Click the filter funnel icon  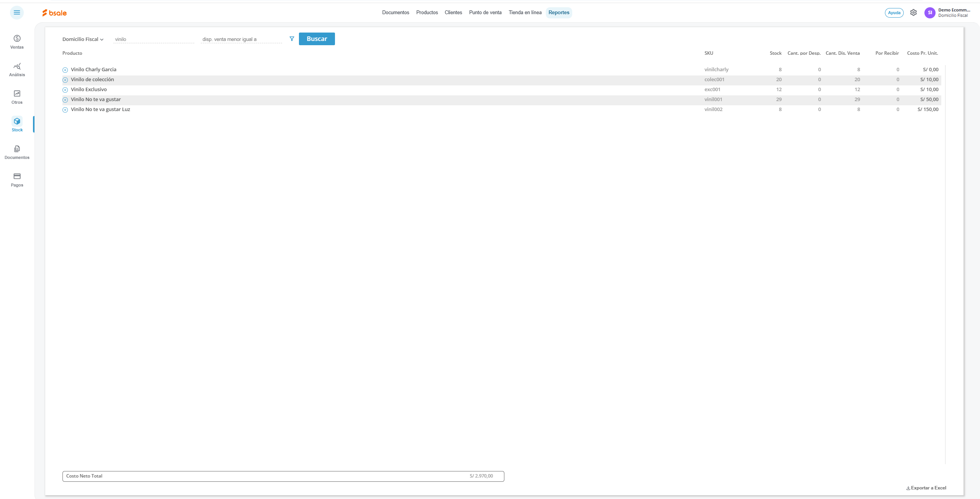point(292,39)
